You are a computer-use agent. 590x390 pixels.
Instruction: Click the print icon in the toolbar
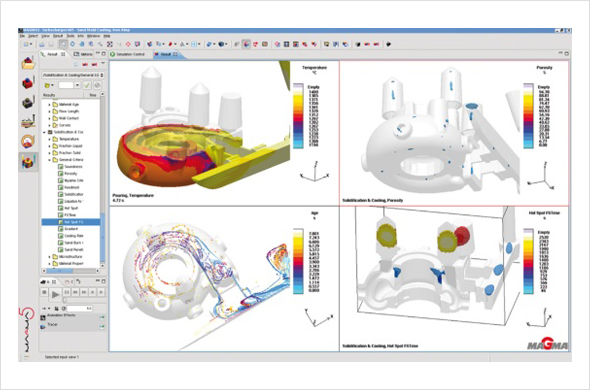(42, 44)
